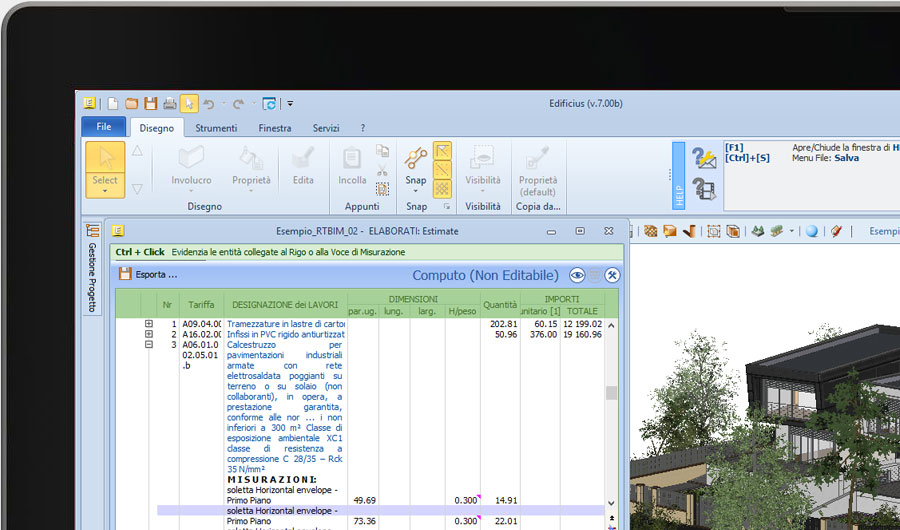The image size is (900, 530).
Task: Click the Edita tool in ribbon
Action: 303,167
